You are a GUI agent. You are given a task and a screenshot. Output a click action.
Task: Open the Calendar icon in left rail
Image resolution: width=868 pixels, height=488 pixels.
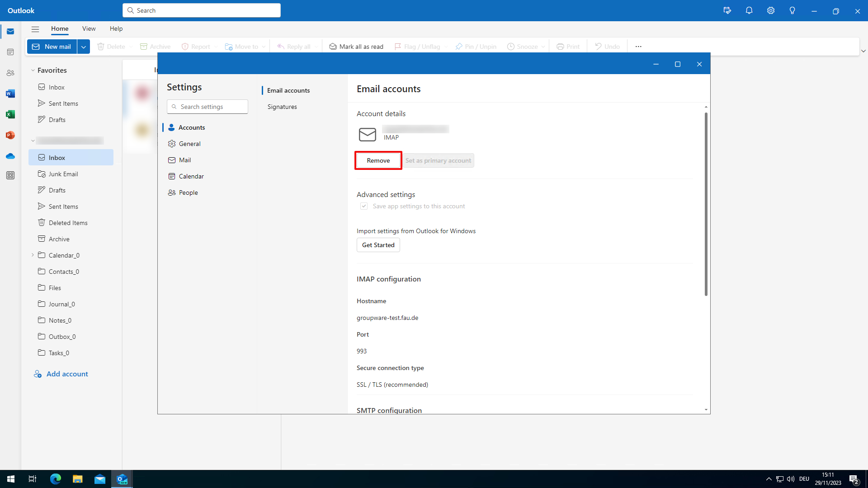10,52
